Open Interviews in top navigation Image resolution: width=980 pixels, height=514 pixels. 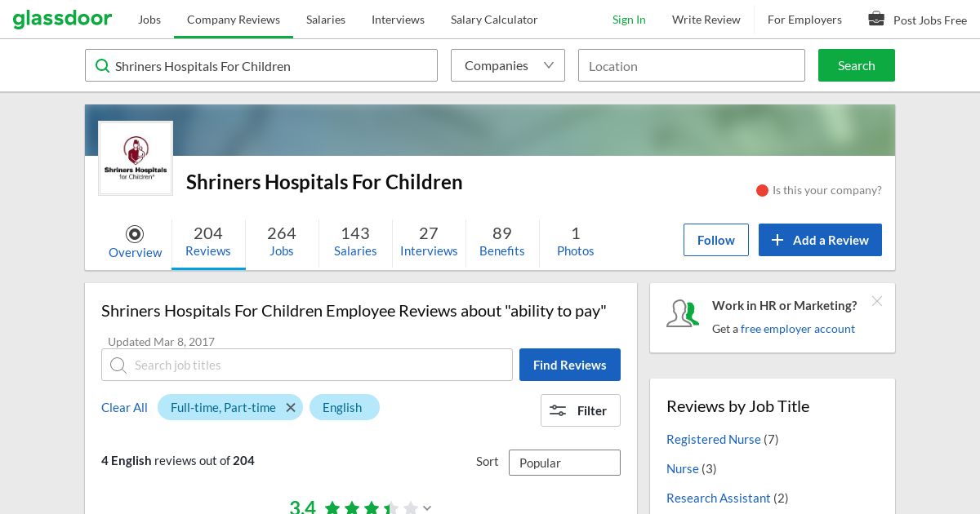[x=398, y=19]
